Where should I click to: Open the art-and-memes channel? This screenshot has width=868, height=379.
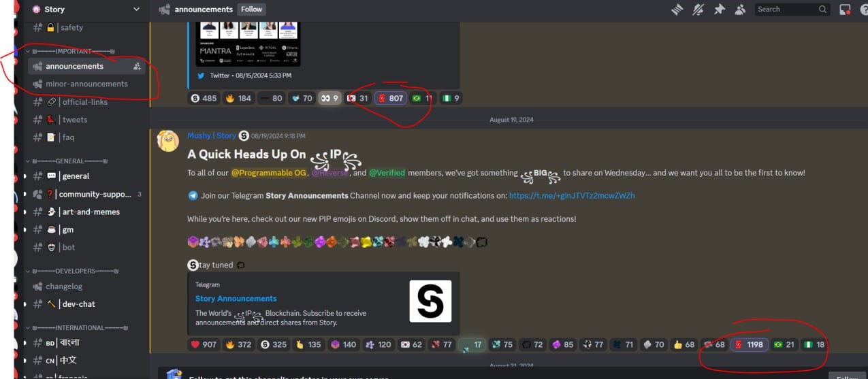click(86, 212)
